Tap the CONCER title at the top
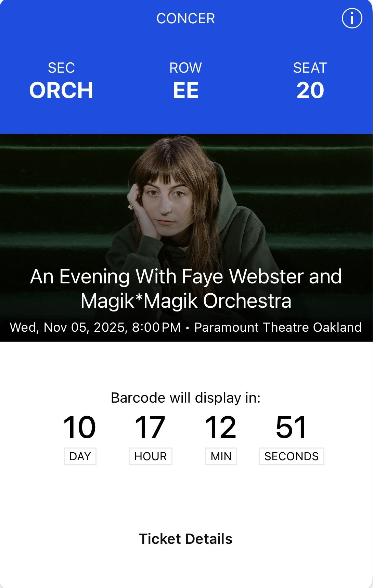 pos(186,19)
